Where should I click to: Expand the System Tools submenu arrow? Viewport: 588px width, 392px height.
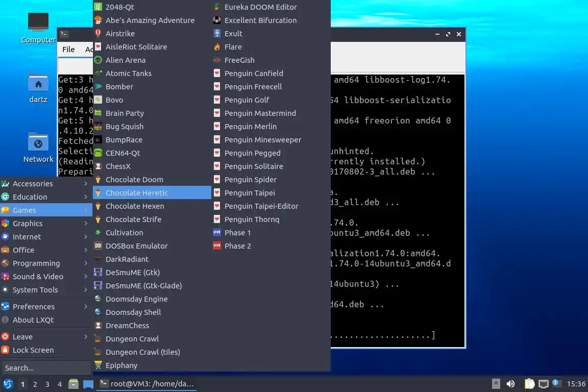click(x=86, y=290)
